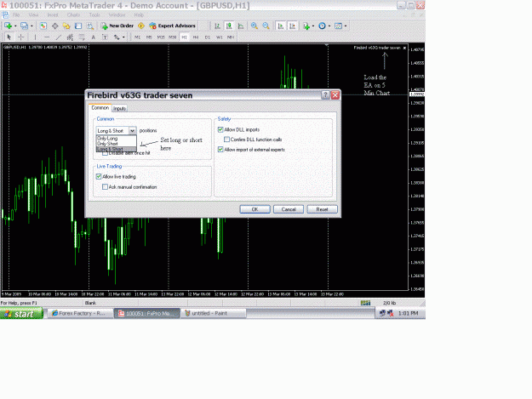Open the Strategy Tester magnifier icon

(89, 26)
